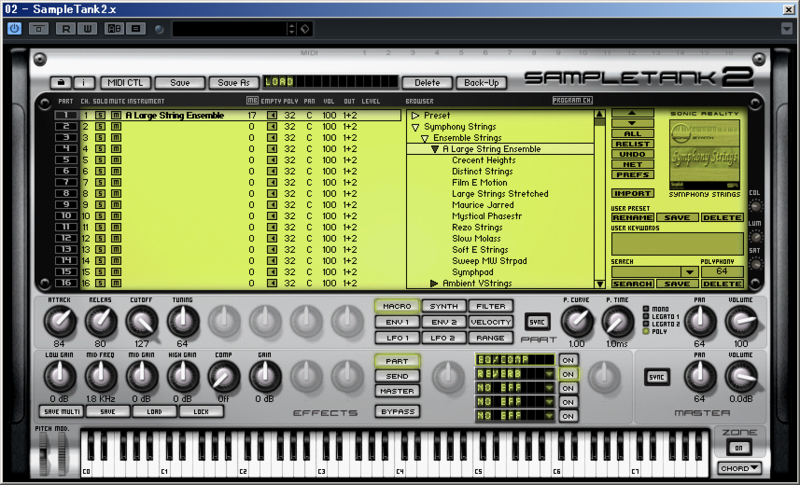Screen dimensions: 800x485
Task: Click the A/B compare icon
Action: coord(114,29)
